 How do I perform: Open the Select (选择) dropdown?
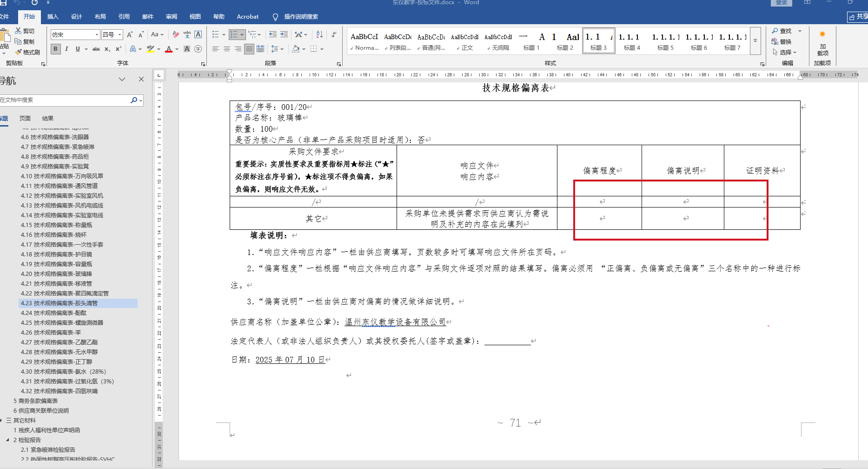pyautogui.click(x=785, y=52)
